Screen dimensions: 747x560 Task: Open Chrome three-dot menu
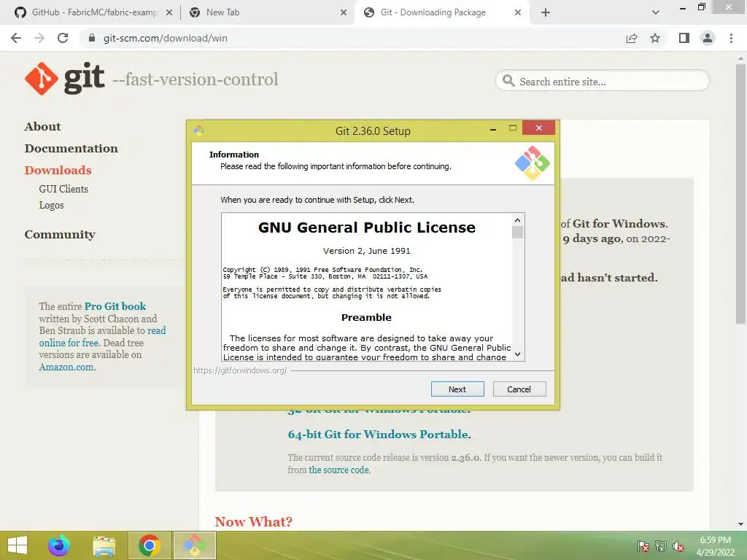731,38
